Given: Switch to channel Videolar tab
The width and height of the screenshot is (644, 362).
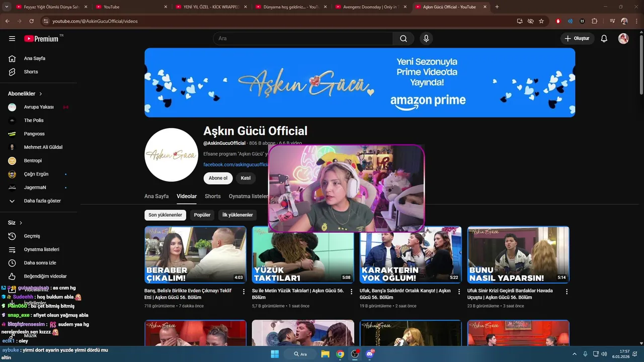Looking at the screenshot, I should [187, 196].
